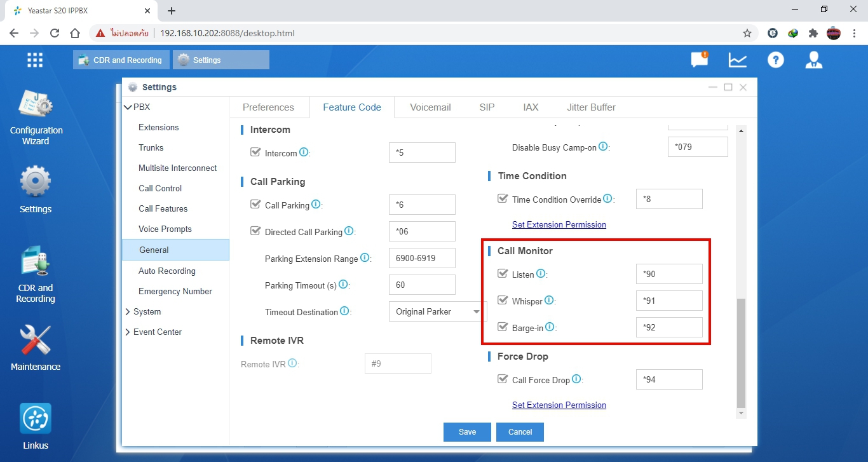
Task: Launch the Linkus desktop icon
Action: (36, 419)
